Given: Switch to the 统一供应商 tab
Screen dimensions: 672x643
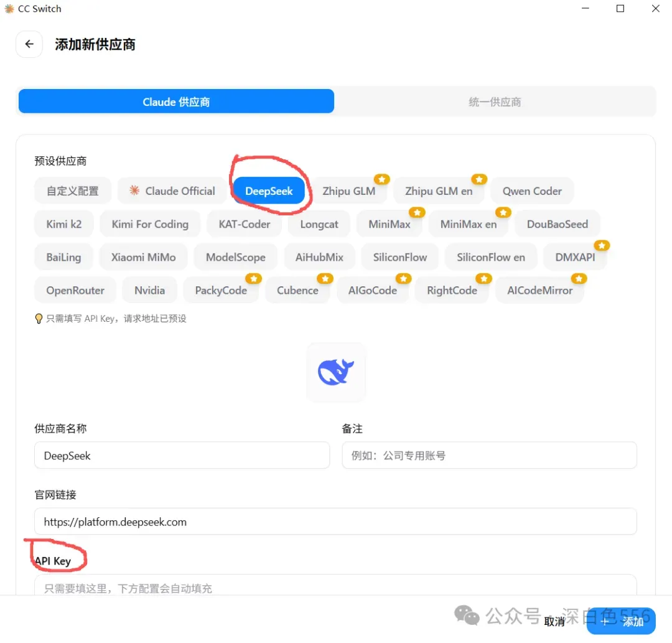Looking at the screenshot, I should [495, 101].
